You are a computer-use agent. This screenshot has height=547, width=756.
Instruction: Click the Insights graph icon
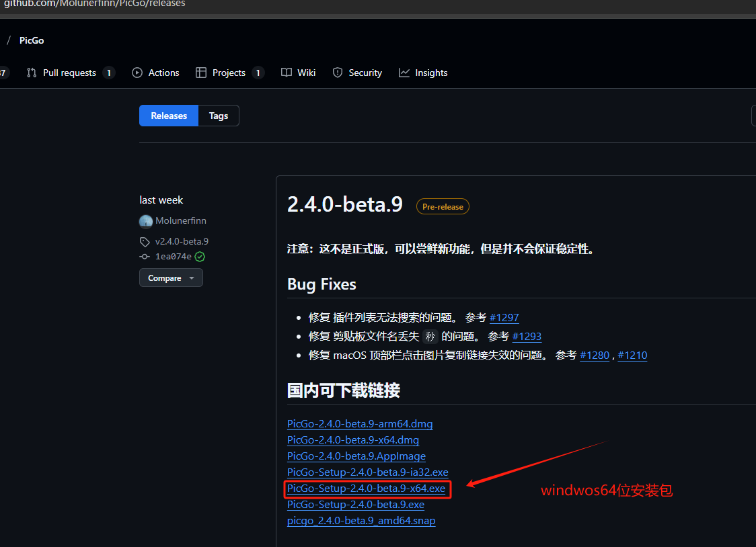pyautogui.click(x=404, y=73)
